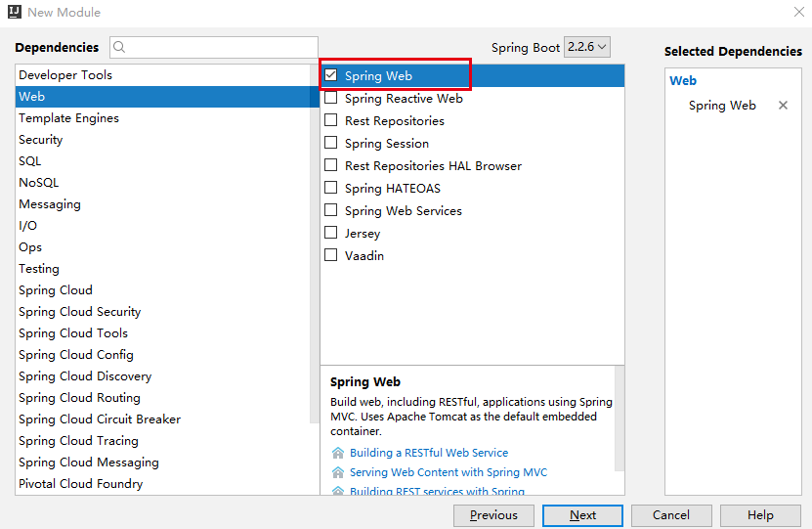Open Building a RESTful Web Service link
812x529 pixels.
point(429,453)
